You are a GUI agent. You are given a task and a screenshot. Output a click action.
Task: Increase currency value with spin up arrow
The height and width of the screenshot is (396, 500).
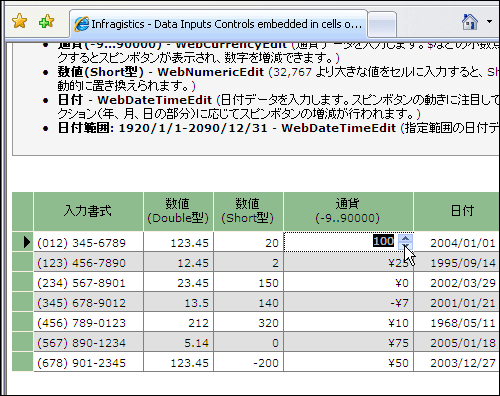click(x=405, y=238)
